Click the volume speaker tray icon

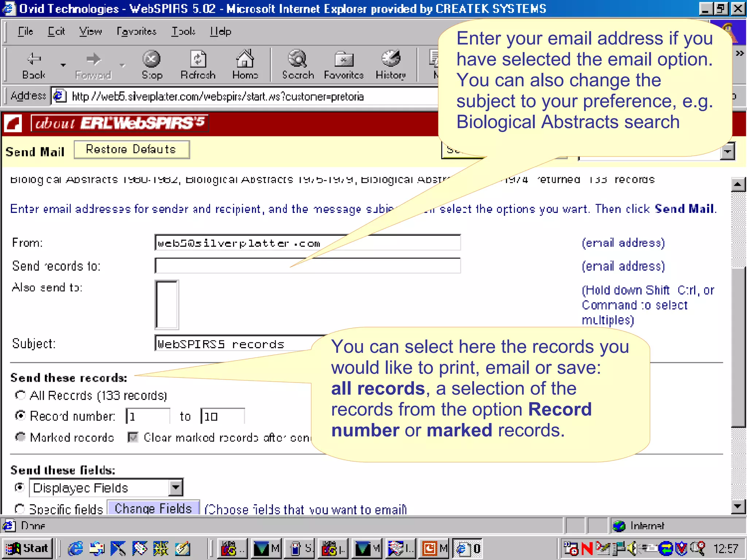[633, 548]
